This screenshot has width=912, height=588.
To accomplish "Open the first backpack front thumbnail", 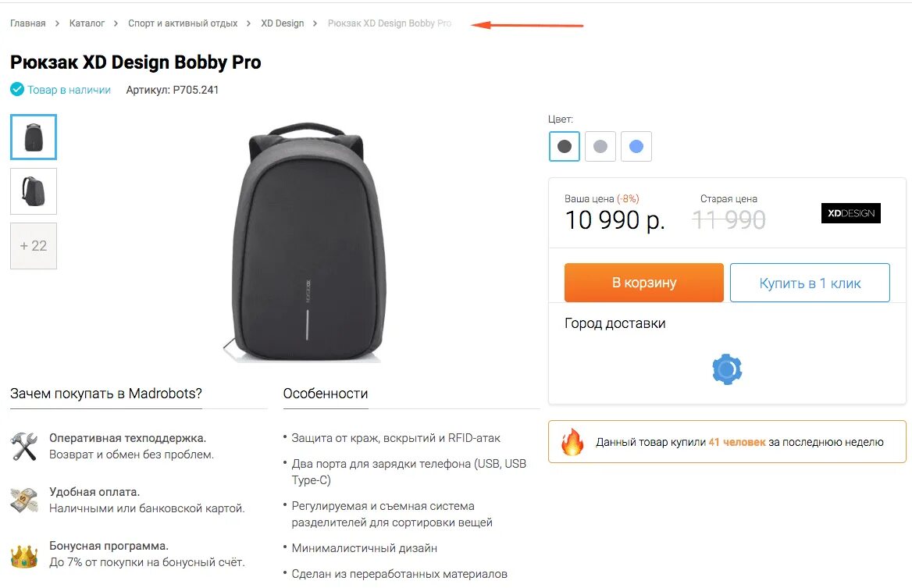I will click(x=33, y=137).
